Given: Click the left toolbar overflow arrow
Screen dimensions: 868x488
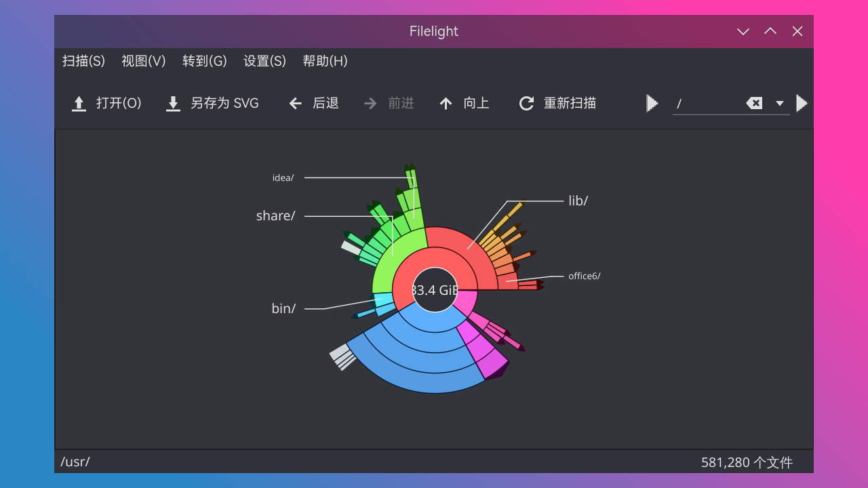Looking at the screenshot, I should pos(652,103).
